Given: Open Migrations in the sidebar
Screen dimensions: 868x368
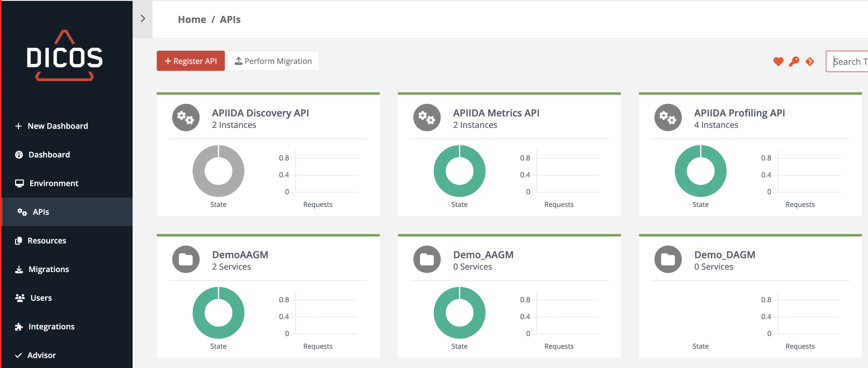Looking at the screenshot, I should pos(49,269).
